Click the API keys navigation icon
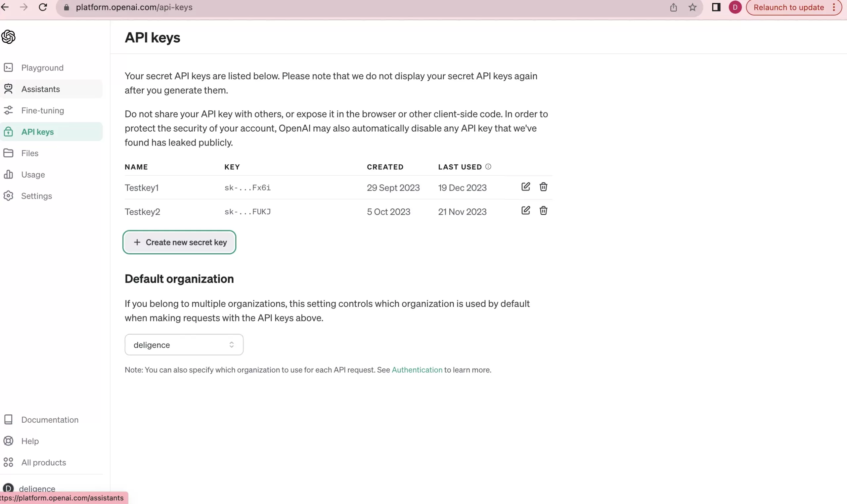The height and width of the screenshot is (504, 847). click(8, 131)
